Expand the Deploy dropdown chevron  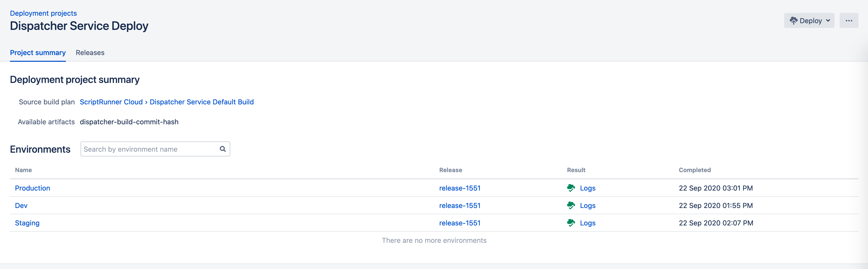pos(828,20)
